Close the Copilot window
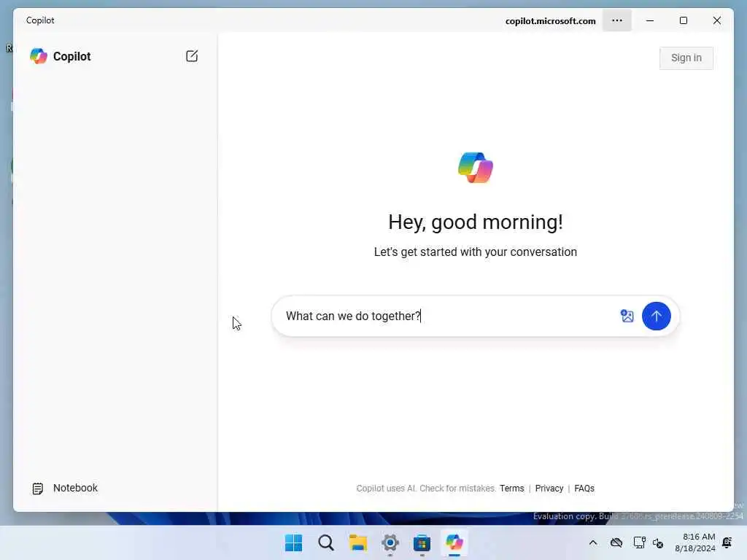 point(716,20)
